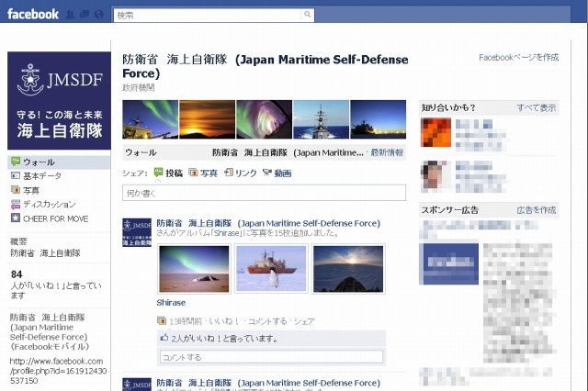
Task: Click the sidebar 写真 photo icon
Action: [16, 189]
